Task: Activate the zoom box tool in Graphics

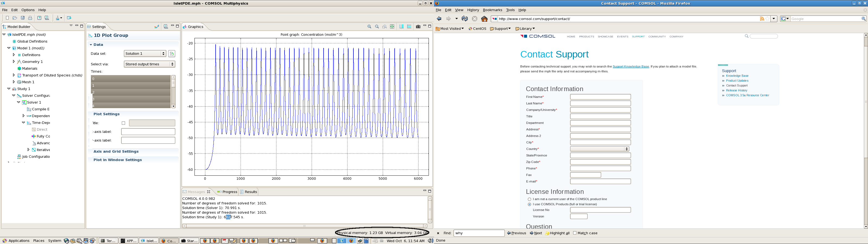Action: coord(384,26)
